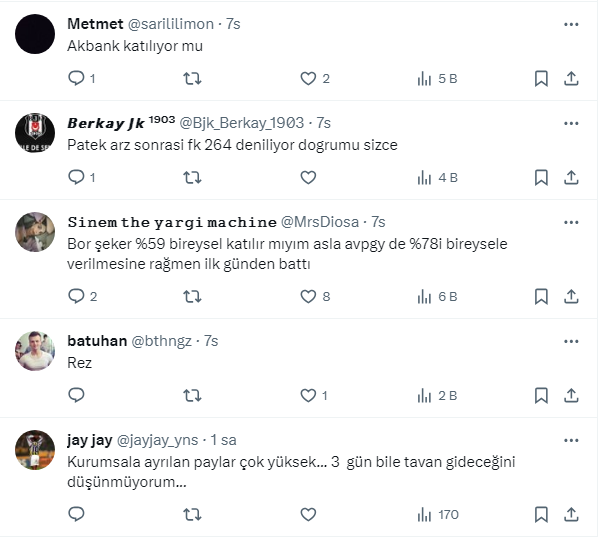Expand more options on jay jay's tweet
The height and width of the screenshot is (537, 608).
[571, 440]
